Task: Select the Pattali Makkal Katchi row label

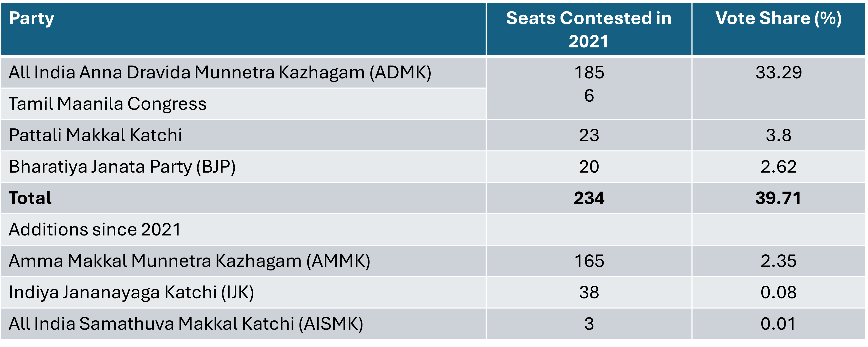Action: tap(243, 135)
